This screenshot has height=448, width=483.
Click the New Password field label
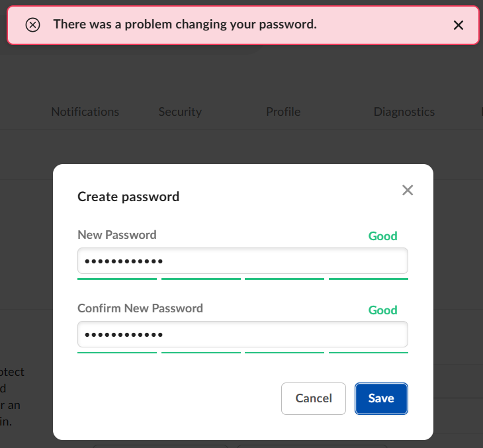tap(117, 235)
